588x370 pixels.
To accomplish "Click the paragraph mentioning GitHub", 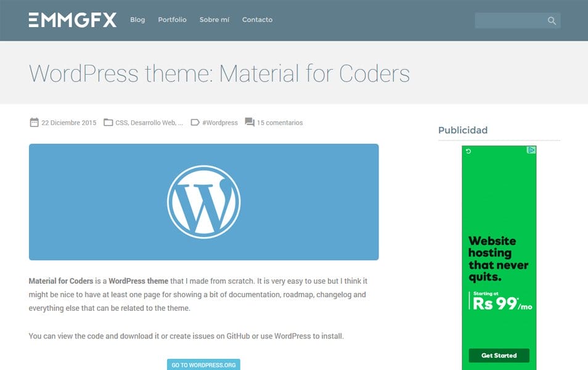I will (186, 336).
